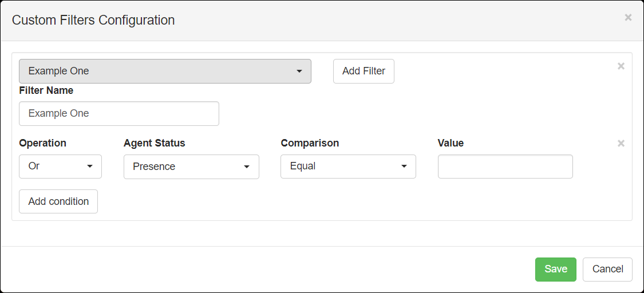Delete the Presence condition row
This screenshot has height=293, width=644.
[x=621, y=143]
